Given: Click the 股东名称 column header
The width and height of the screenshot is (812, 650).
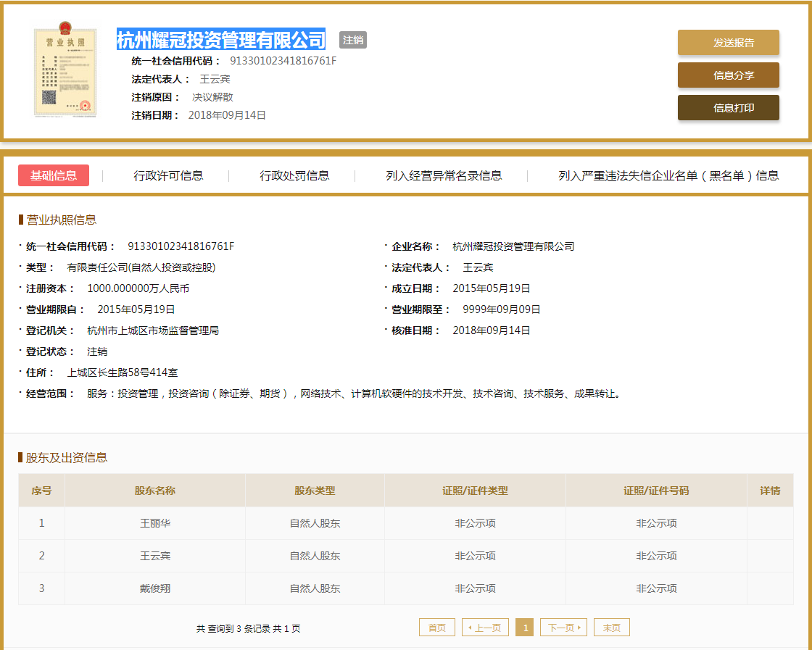Looking at the screenshot, I should [155, 491].
